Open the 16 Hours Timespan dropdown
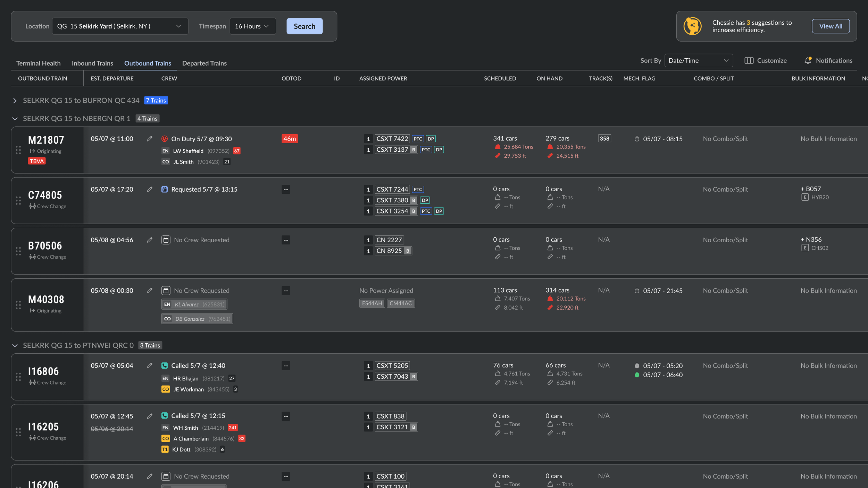Image resolution: width=868 pixels, height=488 pixels. point(252,26)
